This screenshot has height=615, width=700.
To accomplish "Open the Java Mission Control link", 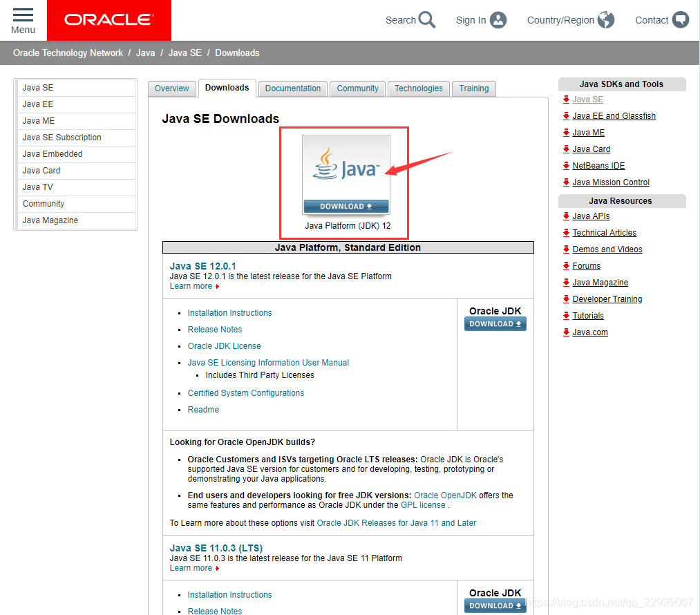I will point(611,182).
